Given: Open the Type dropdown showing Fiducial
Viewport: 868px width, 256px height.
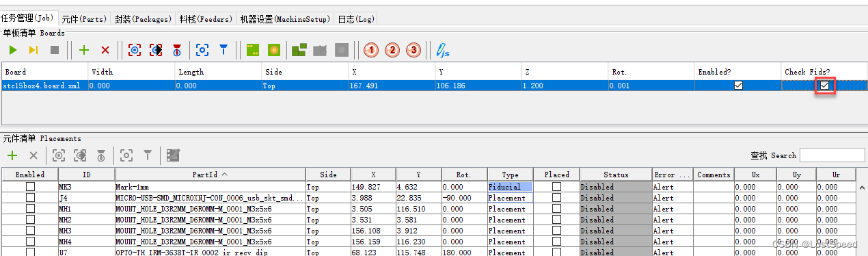Looking at the screenshot, I should coord(510,187).
